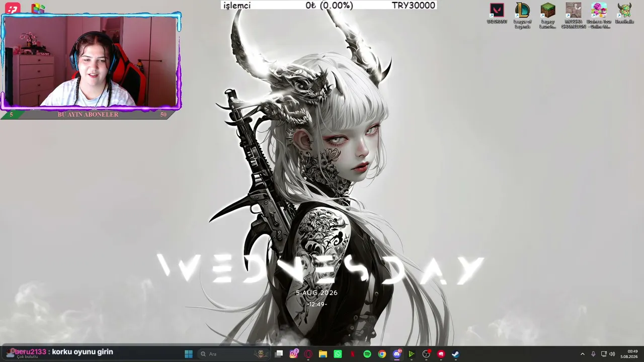Click the microphone icon in system tray
Screen dimensions: 644x362
(x=593, y=354)
